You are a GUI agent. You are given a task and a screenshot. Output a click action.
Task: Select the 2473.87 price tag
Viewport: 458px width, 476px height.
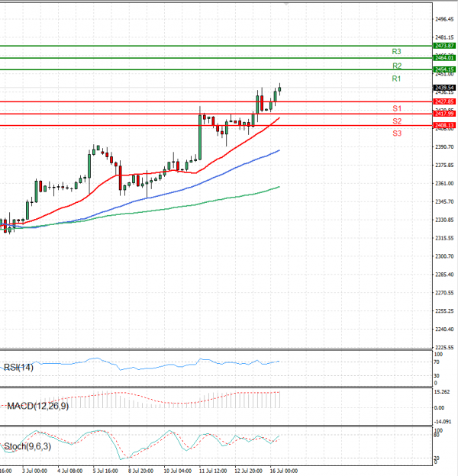[444, 46]
